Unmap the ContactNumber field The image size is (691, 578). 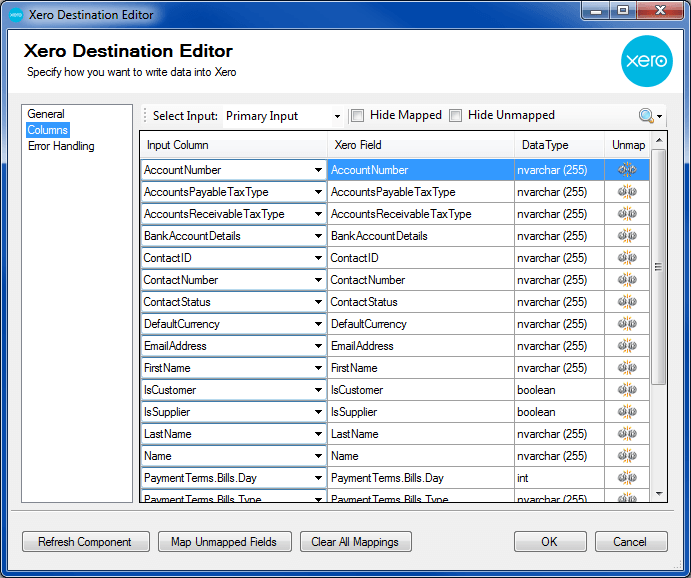(627, 280)
